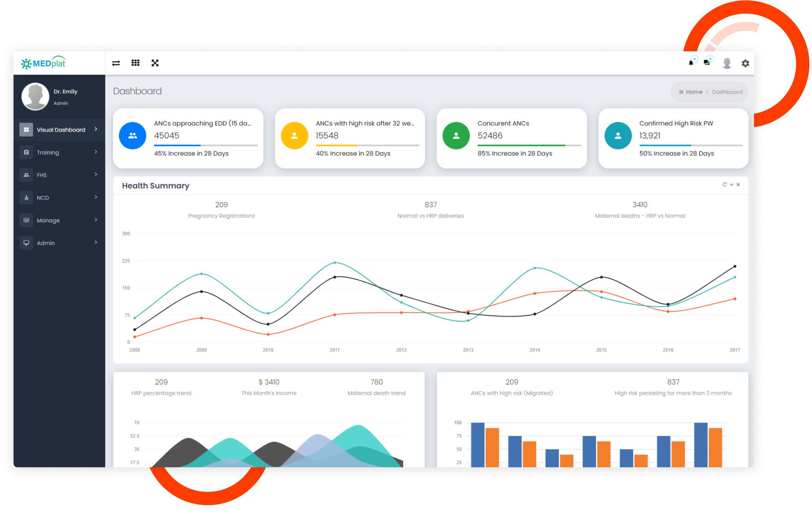Click blue ANCs approaching EDD icon
The image size is (812, 514).
tap(133, 136)
